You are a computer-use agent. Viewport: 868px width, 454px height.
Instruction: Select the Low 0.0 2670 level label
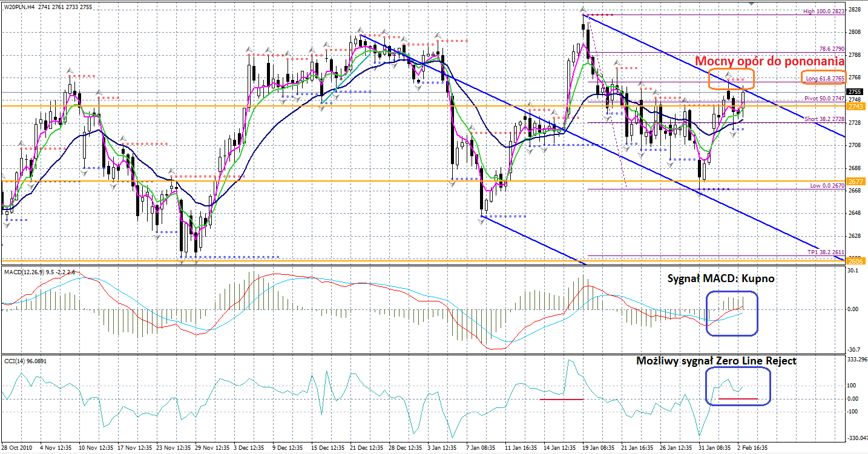pyautogui.click(x=827, y=185)
